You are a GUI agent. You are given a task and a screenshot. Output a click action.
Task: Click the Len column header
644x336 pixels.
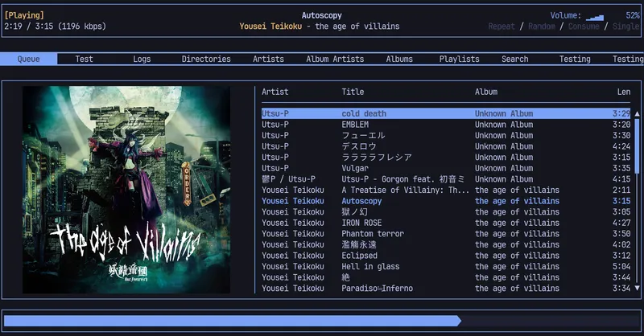tap(623, 92)
